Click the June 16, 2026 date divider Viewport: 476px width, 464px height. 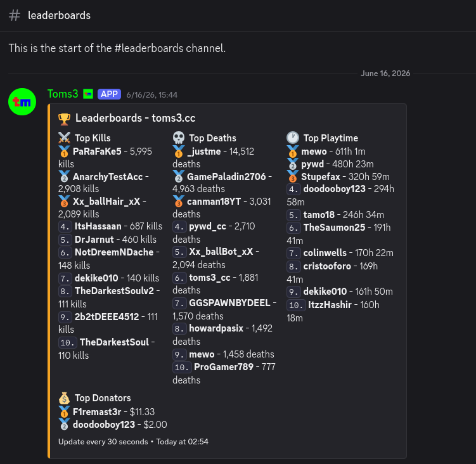pos(385,73)
